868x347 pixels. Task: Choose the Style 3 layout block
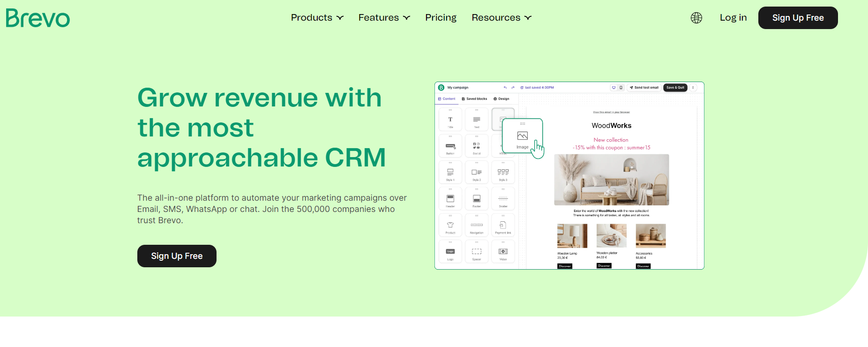503,172
